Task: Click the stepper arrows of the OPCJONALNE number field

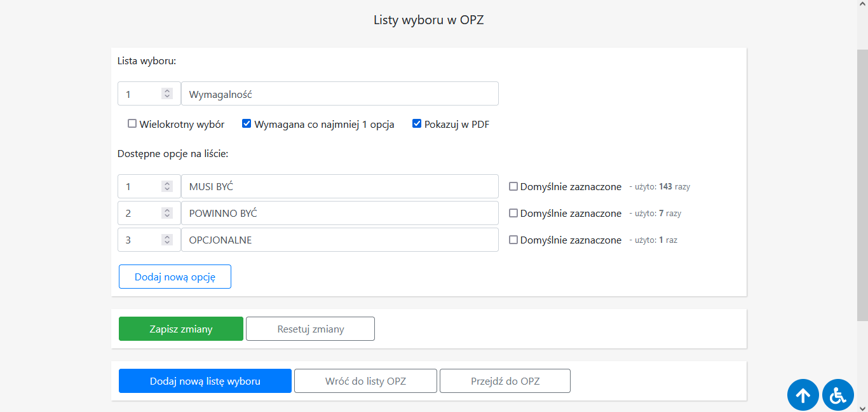Action: coord(167,240)
